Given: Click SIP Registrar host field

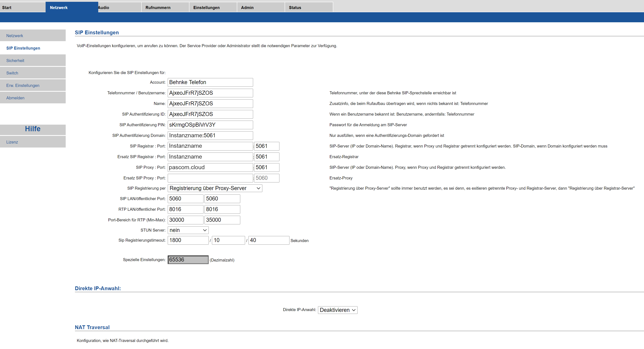Looking at the screenshot, I should pyautogui.click(x=210, y=146).
